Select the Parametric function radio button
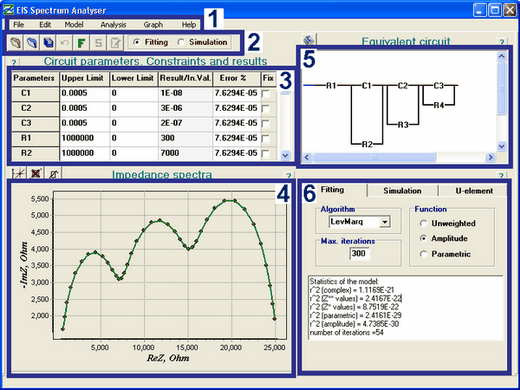Screen dimensions: 520x390 coord(423,254)
